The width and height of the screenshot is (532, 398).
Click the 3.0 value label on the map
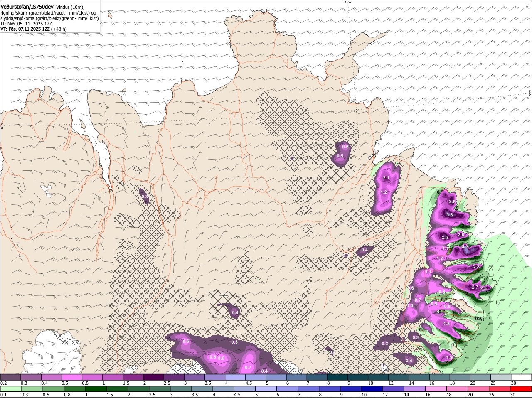[445, 238]
